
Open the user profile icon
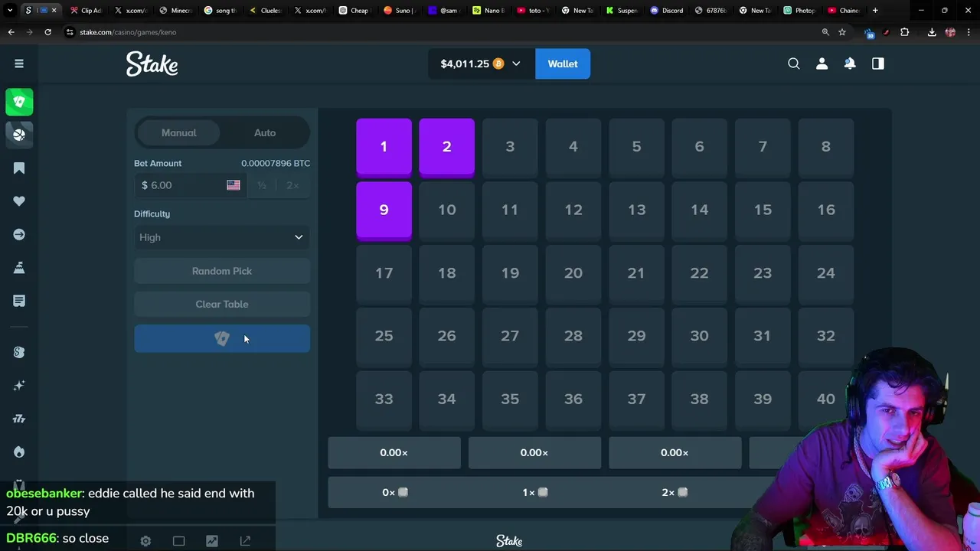(x=822, y=64)
